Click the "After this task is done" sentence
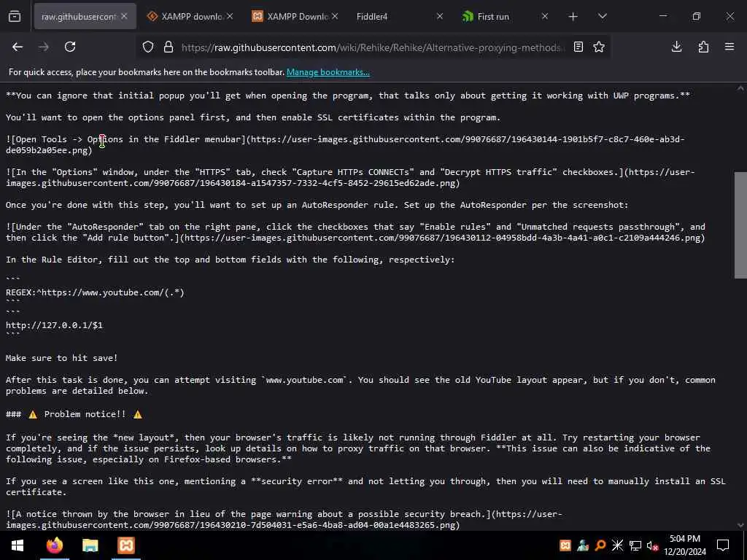 pyautogui.click(x=360, y=385)
